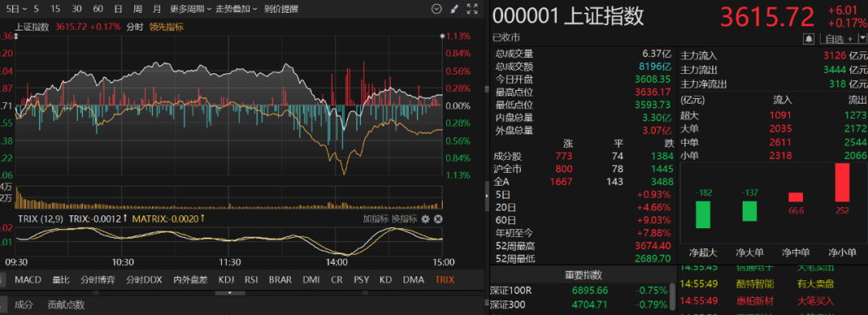The image size is (868, 315).
Task: Select the monthly 月 period
Action: tap(157, 9)
